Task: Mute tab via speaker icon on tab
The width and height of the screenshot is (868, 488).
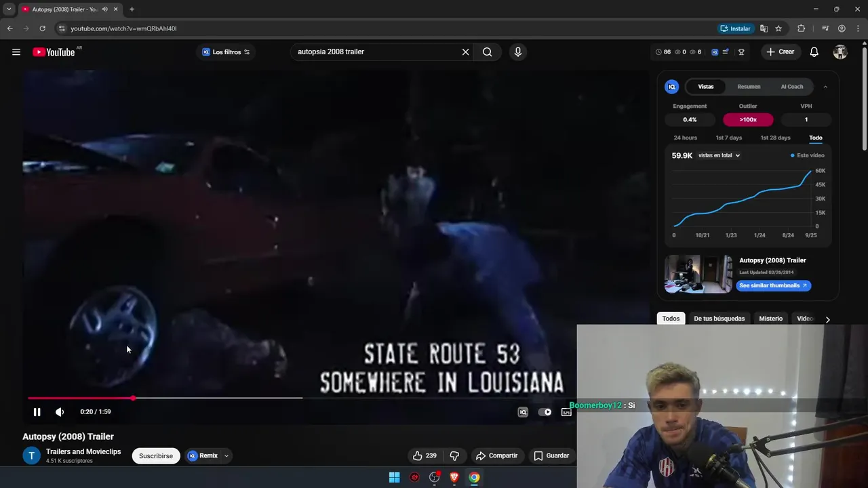Action: (x=104, y=9)
